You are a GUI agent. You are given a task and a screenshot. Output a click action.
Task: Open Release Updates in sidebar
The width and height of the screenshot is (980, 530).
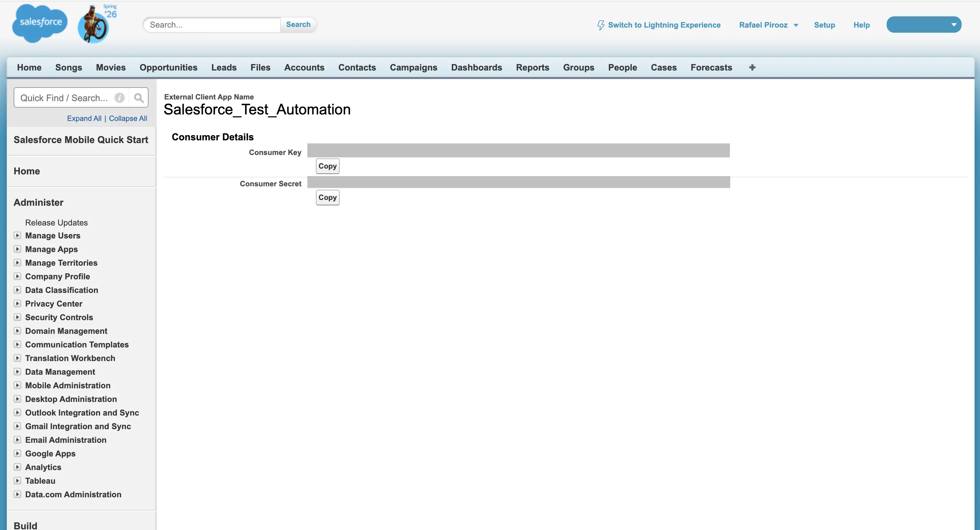click(x=56, y=222)
